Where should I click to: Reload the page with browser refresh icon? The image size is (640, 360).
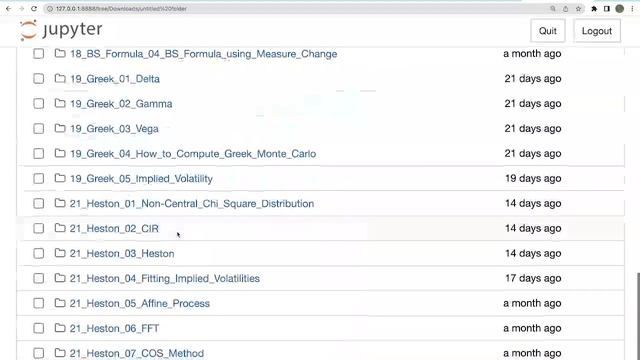[x=34, y=9]
